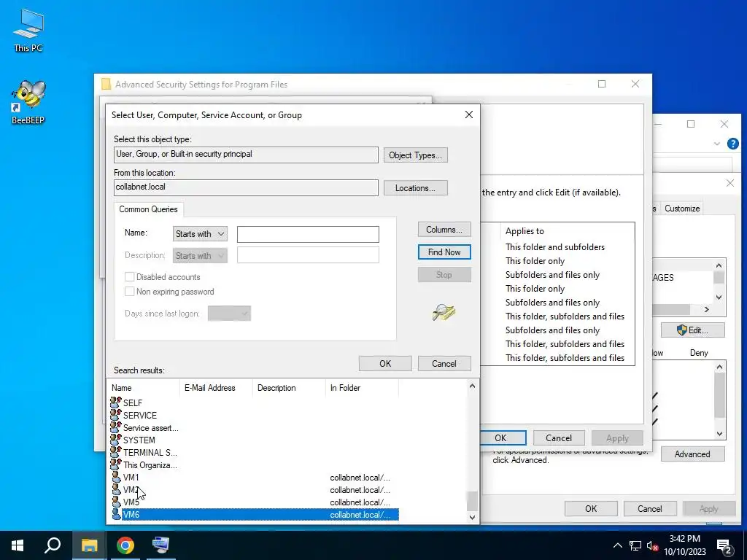Click OK in Select User dialog
747x560 pixels.
tap(385, 363)
